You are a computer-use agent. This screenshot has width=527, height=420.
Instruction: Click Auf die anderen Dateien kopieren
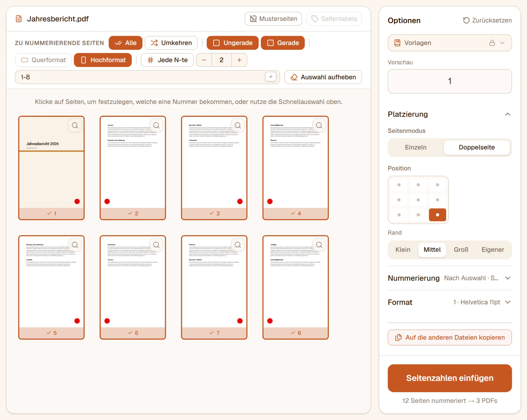click(450, 337)
